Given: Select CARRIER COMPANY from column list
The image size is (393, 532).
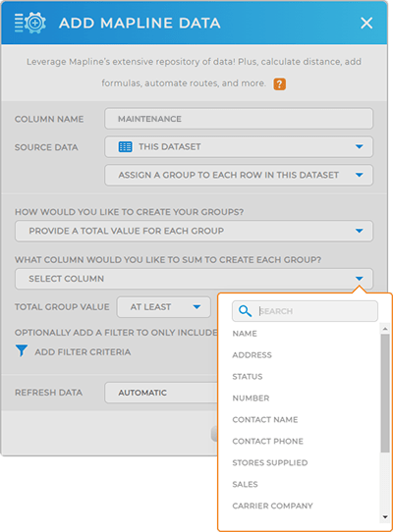Looking at the screenshot, I should tap(272, 505).
